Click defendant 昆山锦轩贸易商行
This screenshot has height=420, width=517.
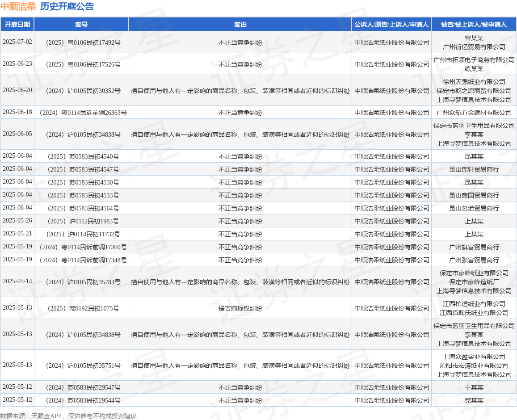pyautogui.click(x=474, y=169)
